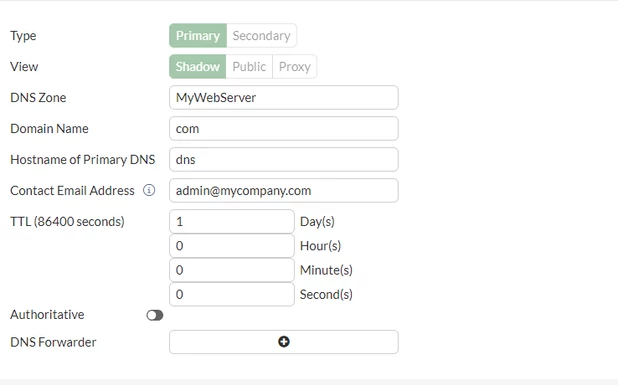
Task: Click the plus icon in DNS Forwarder
Action: coord(284,342)
